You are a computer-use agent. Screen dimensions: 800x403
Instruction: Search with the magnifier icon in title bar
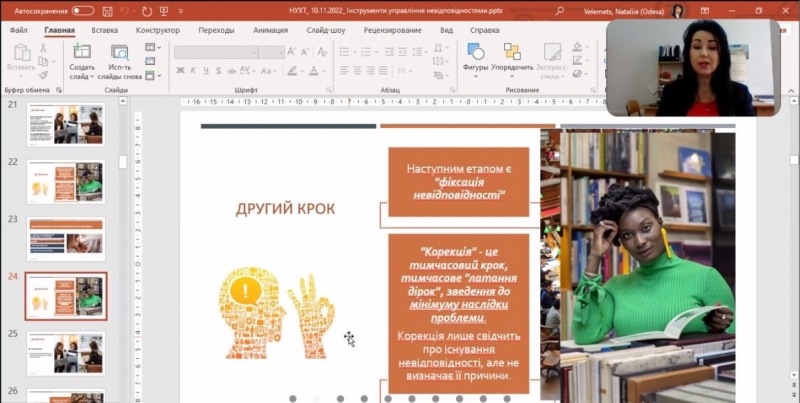560,11
